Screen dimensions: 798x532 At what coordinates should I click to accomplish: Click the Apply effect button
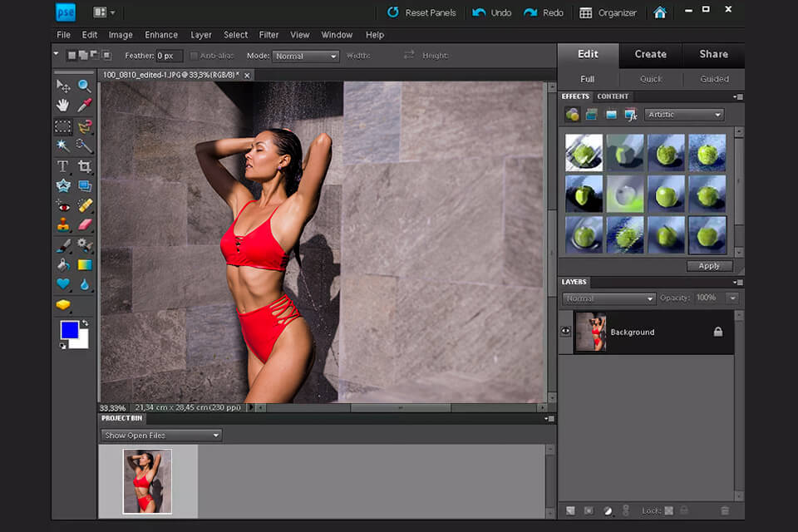(709, 266)
